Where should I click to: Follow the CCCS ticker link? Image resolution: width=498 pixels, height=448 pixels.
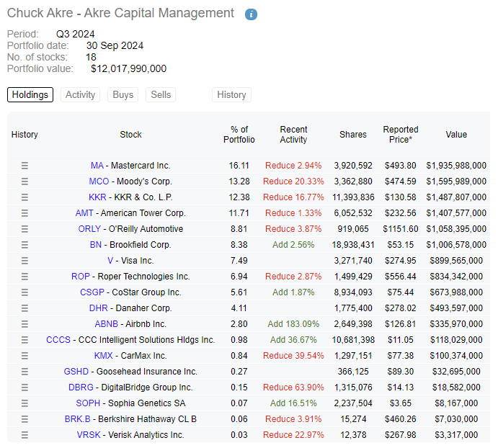58,340
